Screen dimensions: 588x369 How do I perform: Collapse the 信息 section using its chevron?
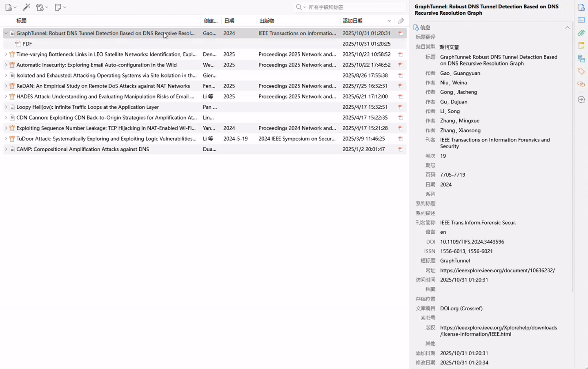567,27
